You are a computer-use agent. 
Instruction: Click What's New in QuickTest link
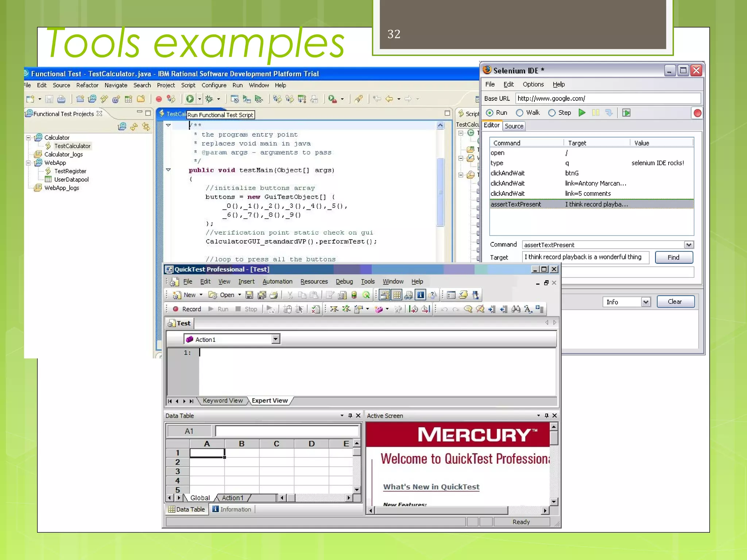coord(431,487)
